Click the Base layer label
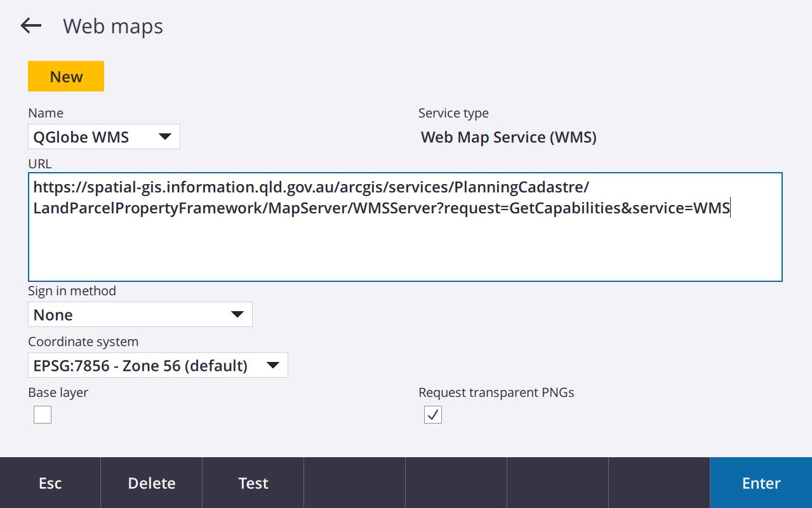 tap(58, 392)
